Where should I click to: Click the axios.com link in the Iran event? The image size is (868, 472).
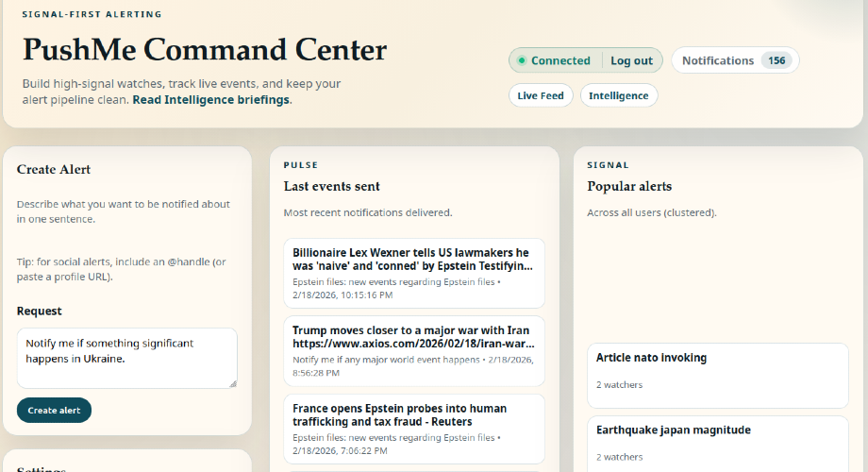tap(411, 344)
